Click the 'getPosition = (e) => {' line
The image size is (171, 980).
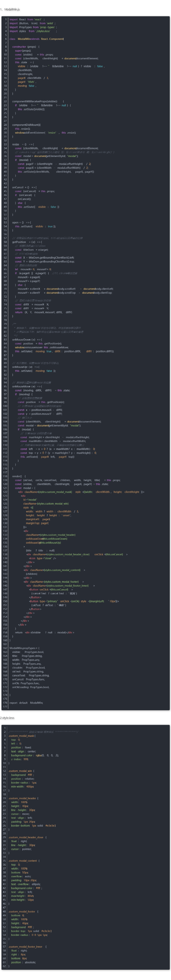(28, 242)
